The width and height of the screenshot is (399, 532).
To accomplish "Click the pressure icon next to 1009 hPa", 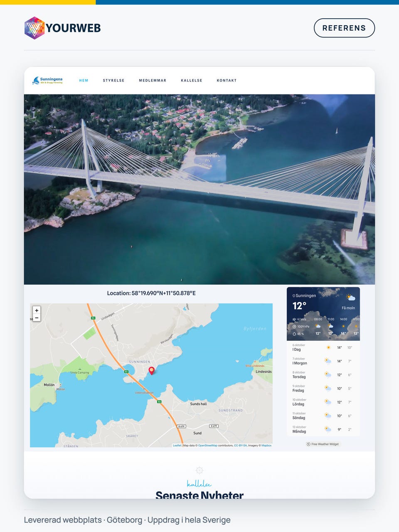I will (x=294, y=326).
